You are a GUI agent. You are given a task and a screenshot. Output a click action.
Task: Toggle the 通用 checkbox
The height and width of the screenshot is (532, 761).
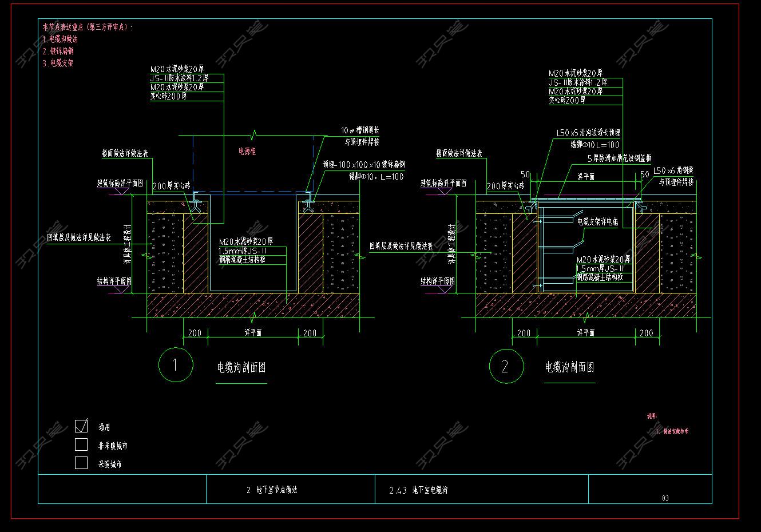click(x=82, y=426)
